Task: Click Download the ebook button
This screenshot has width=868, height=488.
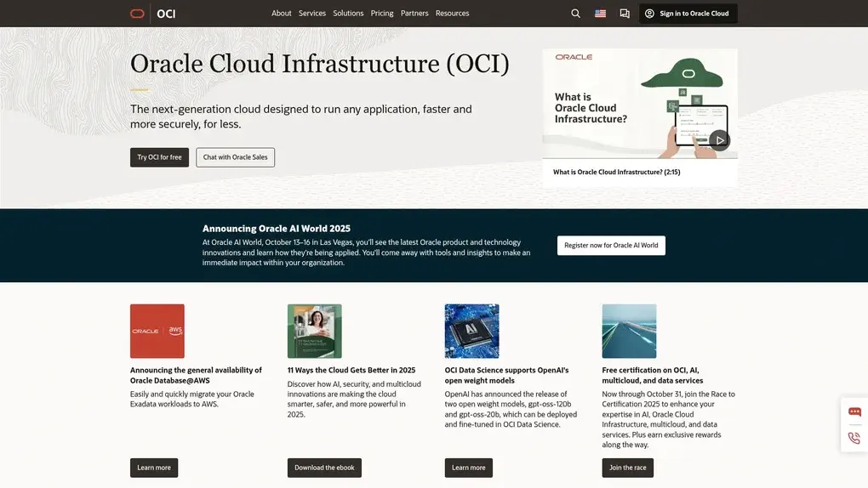Action: click(x=324, y=468)
